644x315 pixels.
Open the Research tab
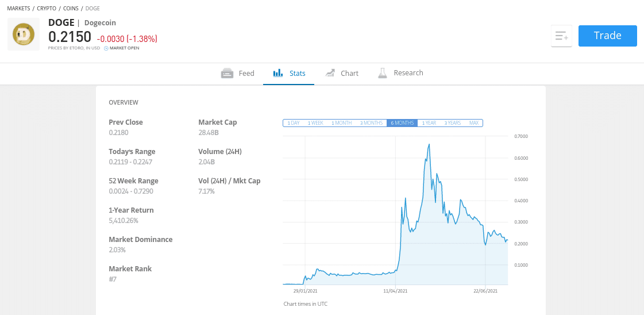coord(400,73)
